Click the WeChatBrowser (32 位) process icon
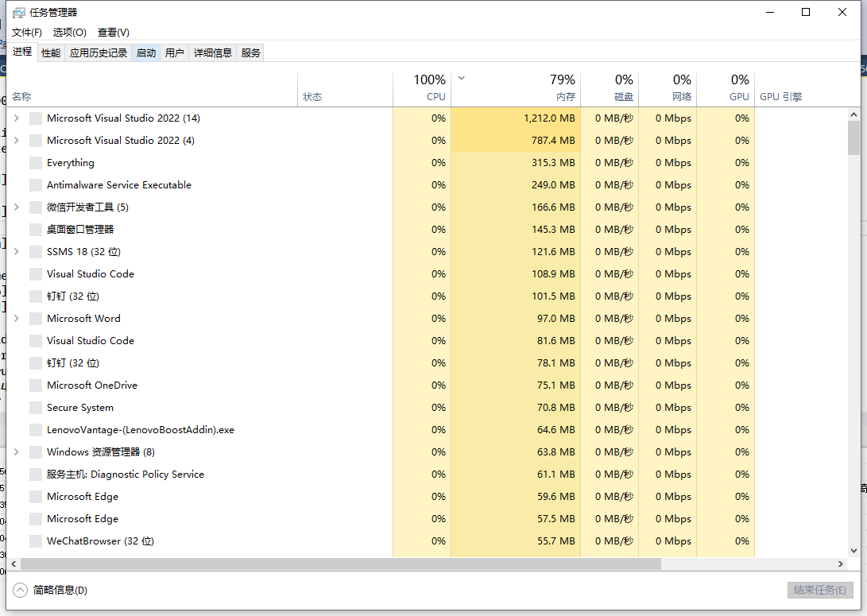The image size is (867, 616). tap(36, 540)
